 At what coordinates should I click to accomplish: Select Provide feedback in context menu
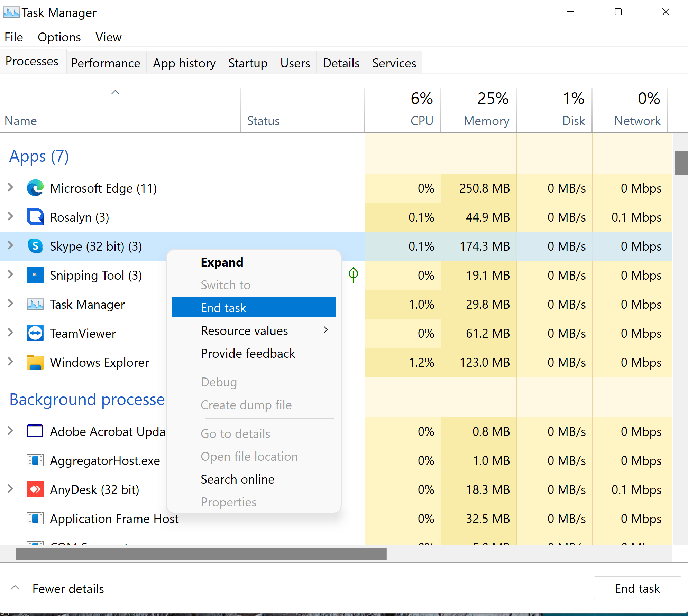[254, 353]
